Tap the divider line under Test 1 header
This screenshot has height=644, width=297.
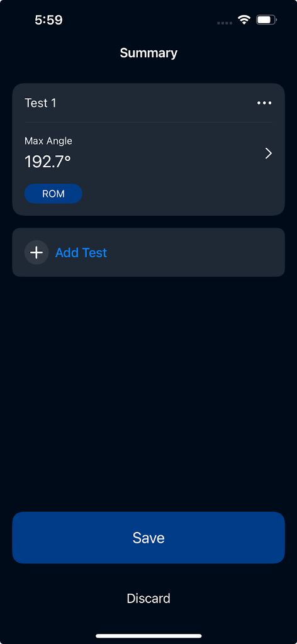(148, 123)
